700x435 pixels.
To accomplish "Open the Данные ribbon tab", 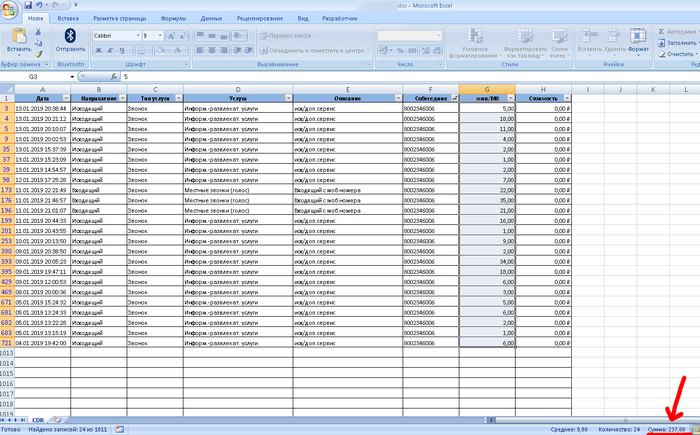I will pyautogui.click(x=211, y=18).
